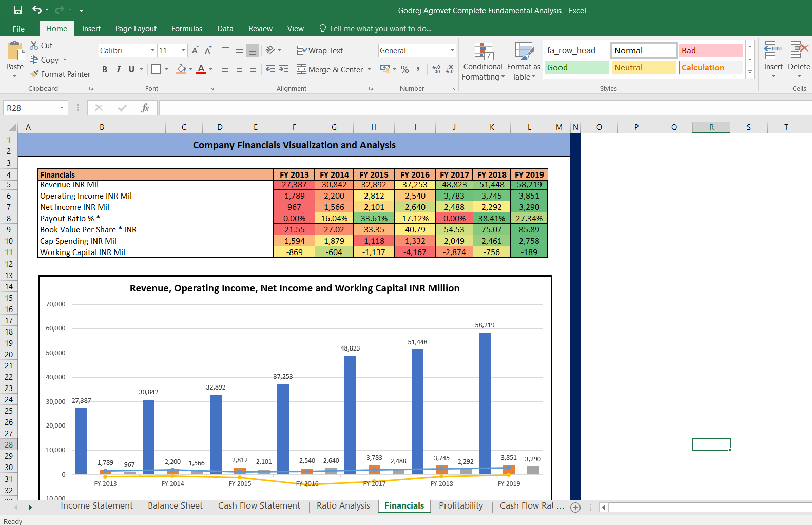This screenshot has height=525, width=812.
Task: Click the Tell me what you want box
Action: point(375,29)
